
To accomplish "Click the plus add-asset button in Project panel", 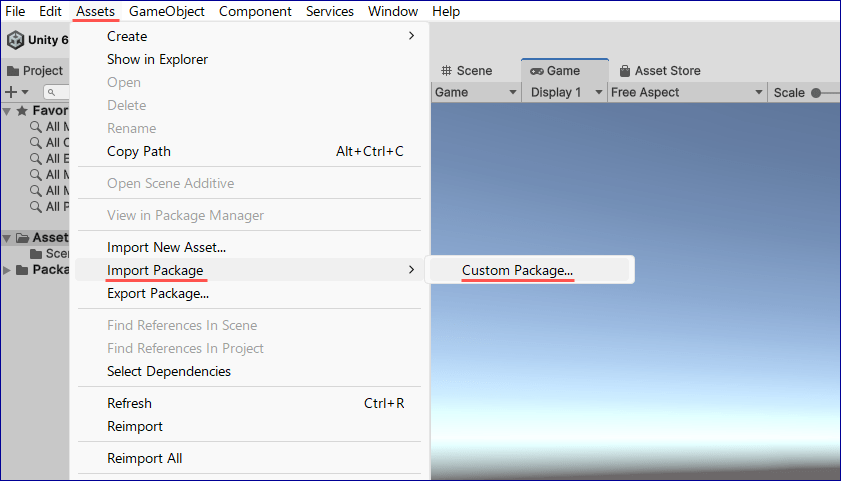I will 11,92.
